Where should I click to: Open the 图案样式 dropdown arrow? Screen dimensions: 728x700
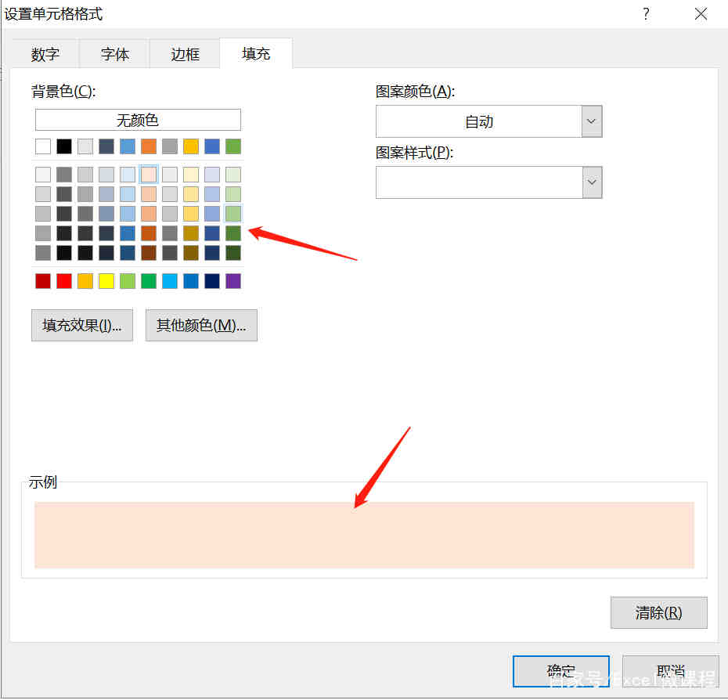[592, 182]
